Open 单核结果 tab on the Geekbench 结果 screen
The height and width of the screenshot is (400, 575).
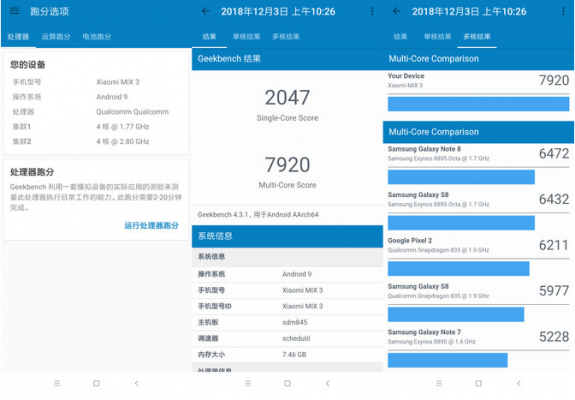246,36
